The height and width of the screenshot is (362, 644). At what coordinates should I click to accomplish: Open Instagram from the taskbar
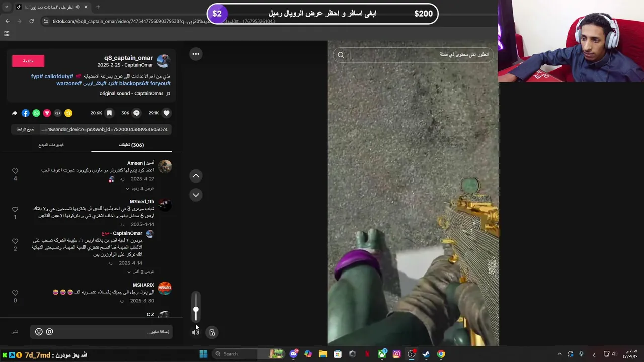[x=396, y=354]
